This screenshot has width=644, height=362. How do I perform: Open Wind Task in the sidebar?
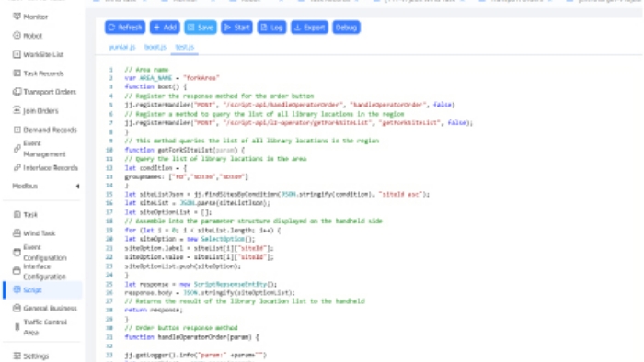coord(39,233)
